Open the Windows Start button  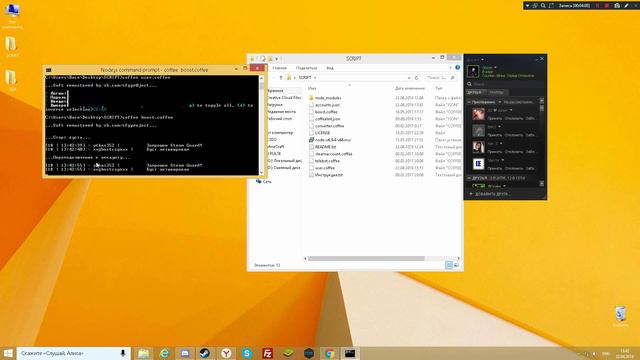pyautogui.click(x=8, y=353)
